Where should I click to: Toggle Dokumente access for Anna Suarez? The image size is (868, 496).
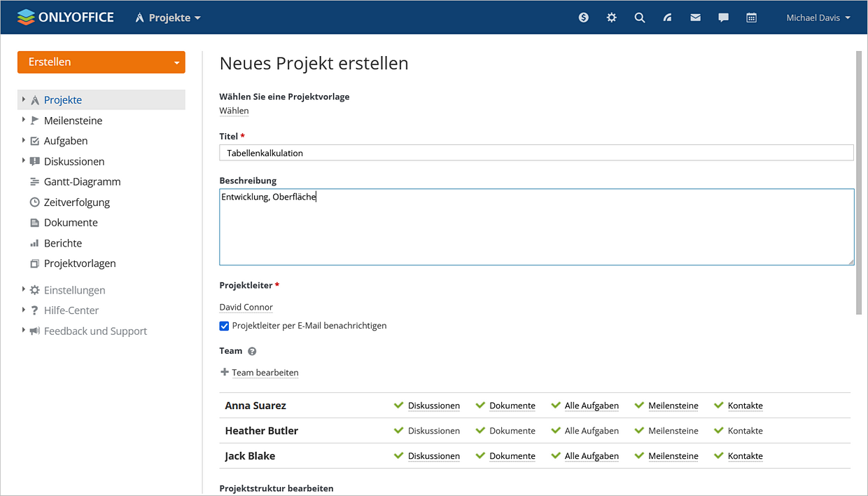coord(505,406)
